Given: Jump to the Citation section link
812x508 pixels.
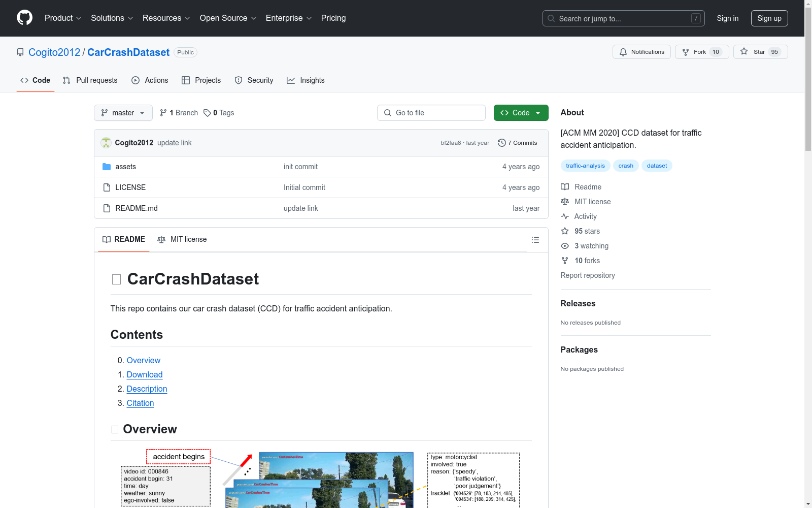Looking at the screenshot, I should (x=140, y=403).
